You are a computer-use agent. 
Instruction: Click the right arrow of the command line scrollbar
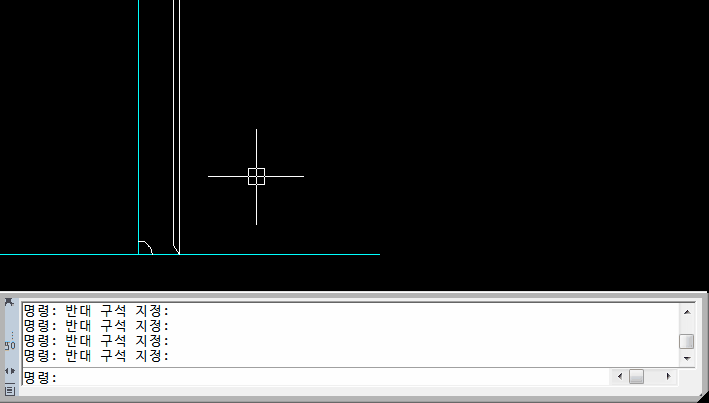click(x=668, y=376)
